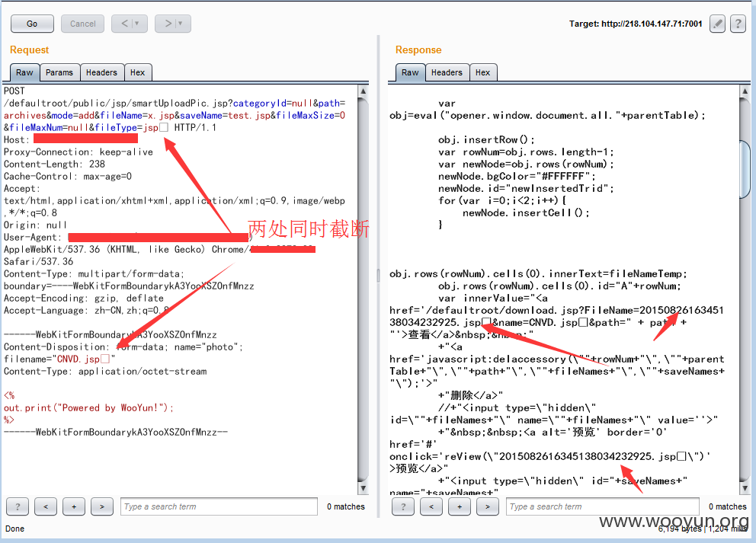Open the Request Headers tab
756x543 pixels.
(101, 72)
